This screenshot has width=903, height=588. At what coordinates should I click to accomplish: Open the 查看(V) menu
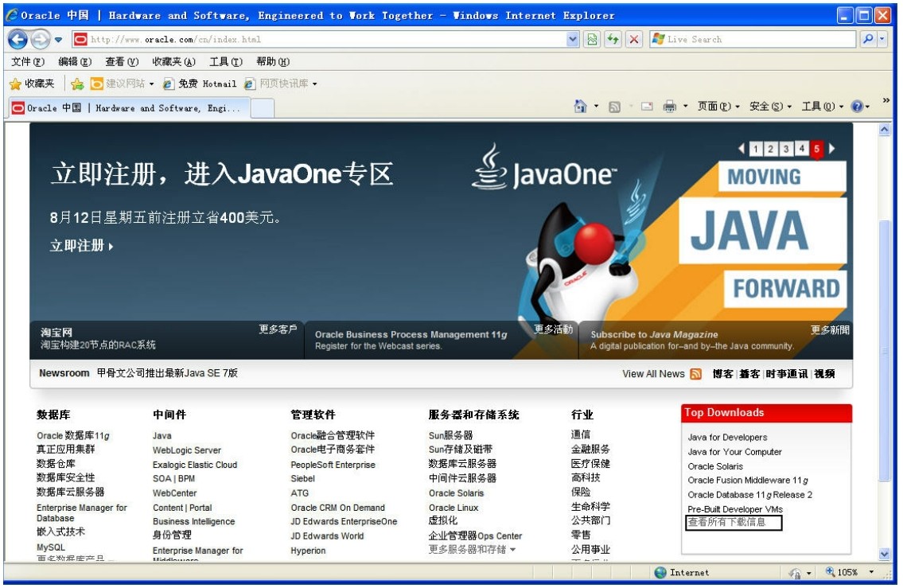click(x=122, y=61)
